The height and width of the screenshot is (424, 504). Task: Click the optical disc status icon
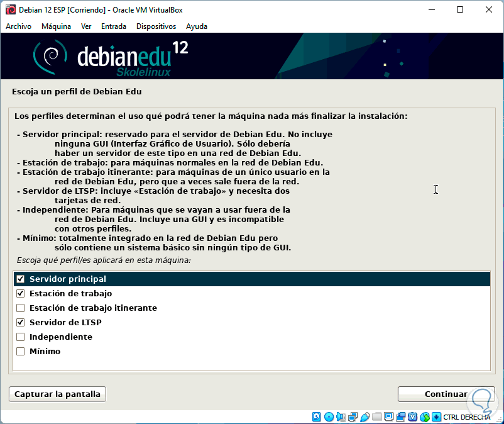pyautogui.click(x=329, y=417)
